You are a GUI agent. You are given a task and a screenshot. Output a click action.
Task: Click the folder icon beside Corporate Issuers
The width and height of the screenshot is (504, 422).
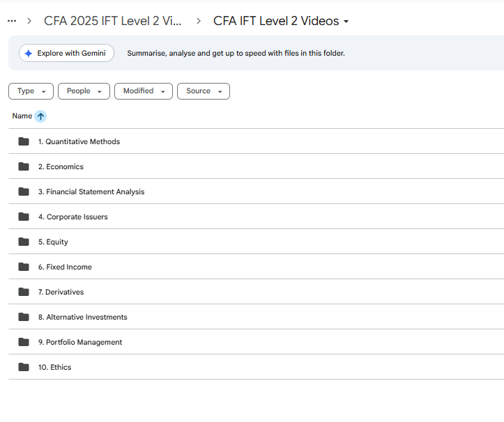tap(24, 217)
